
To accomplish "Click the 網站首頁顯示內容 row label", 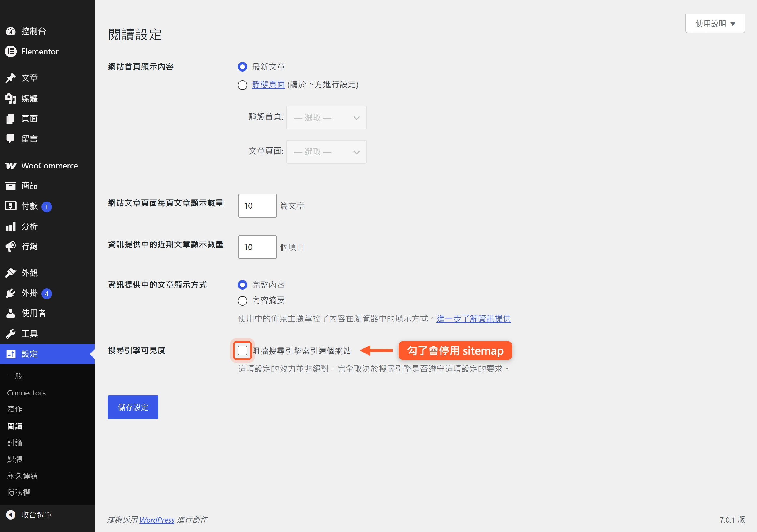I will pyautogui.click(x=141, y=66).
